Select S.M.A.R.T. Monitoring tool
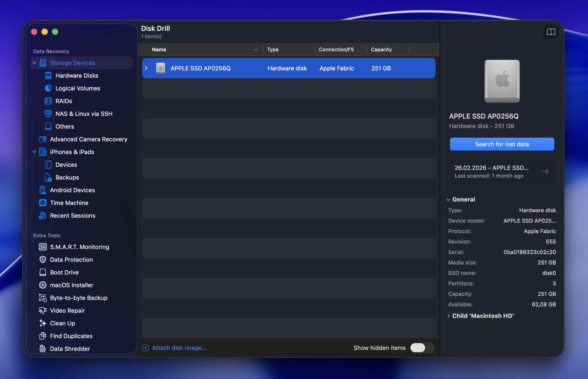588x379 pixels. (80, 247)
